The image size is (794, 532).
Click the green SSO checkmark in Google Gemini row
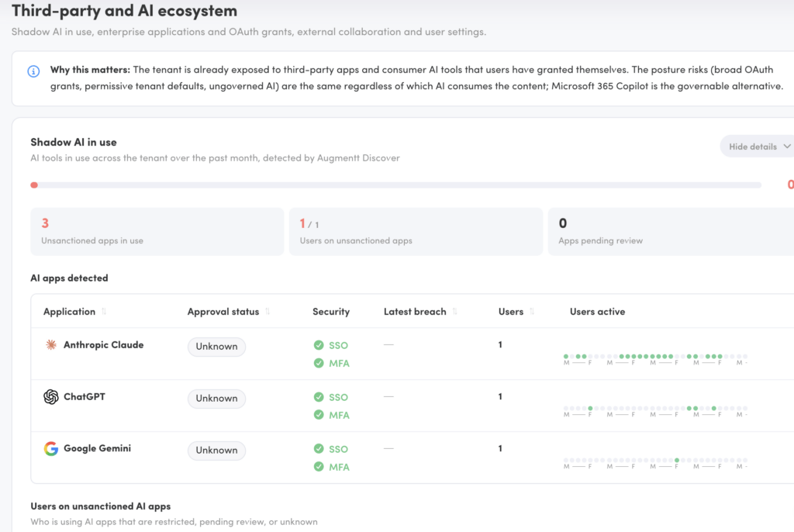pyautogui.click(x=319, y=448)
